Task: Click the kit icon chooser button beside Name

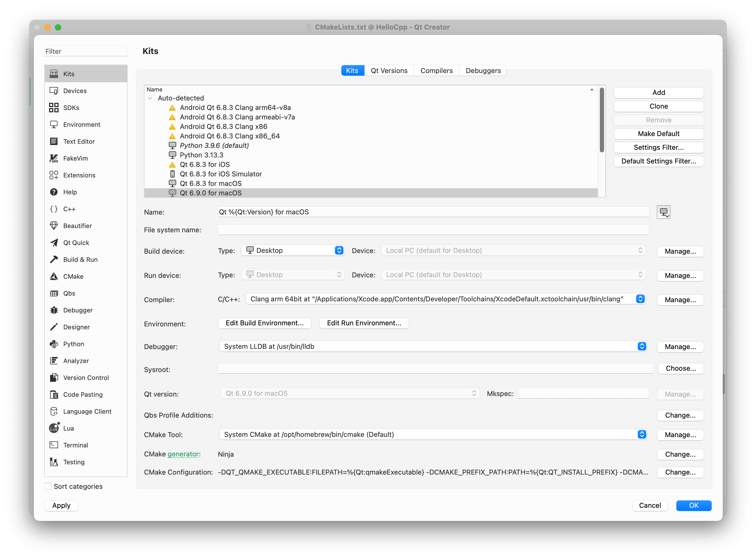Action: (663, 212)
